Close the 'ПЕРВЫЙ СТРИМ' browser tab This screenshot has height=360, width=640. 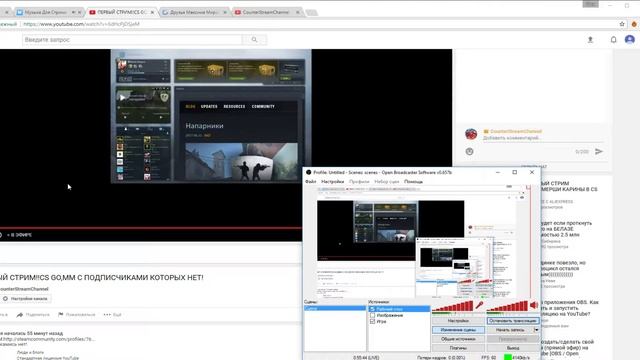pyautogui.click(x=152, y=13)
